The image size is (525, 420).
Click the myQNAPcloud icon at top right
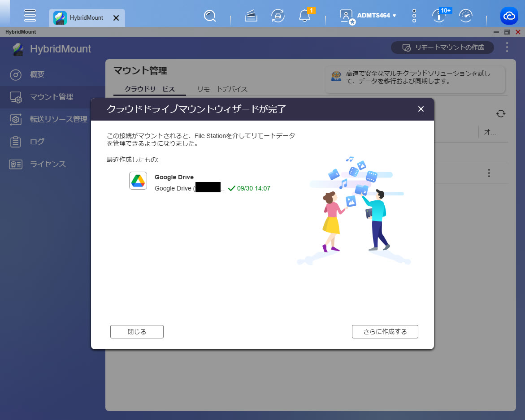click(x=509, y=16)
